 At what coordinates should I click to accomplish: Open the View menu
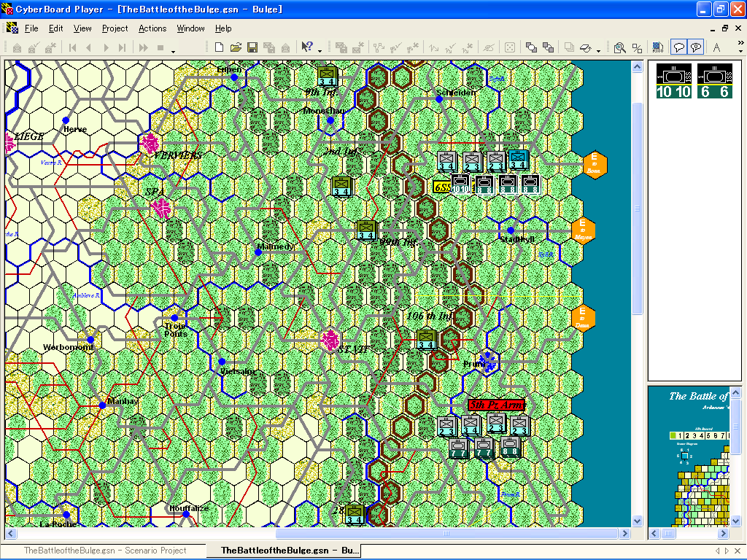coord(82,28)
